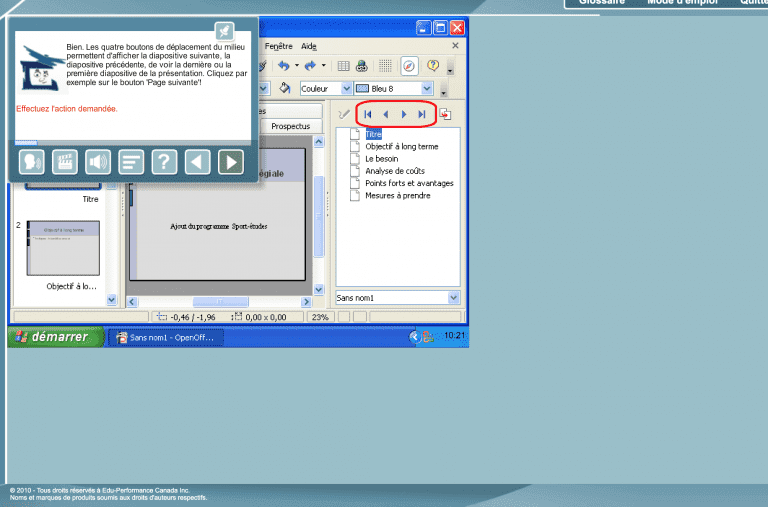
Task: Click the Bleu 8 color swatch
Action: [x=362, y=89]
